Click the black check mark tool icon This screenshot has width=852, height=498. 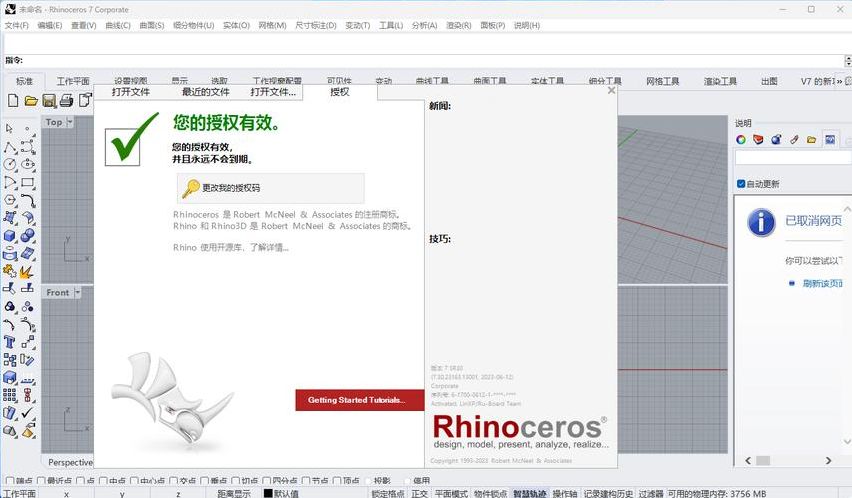click(x=28, y=413)
